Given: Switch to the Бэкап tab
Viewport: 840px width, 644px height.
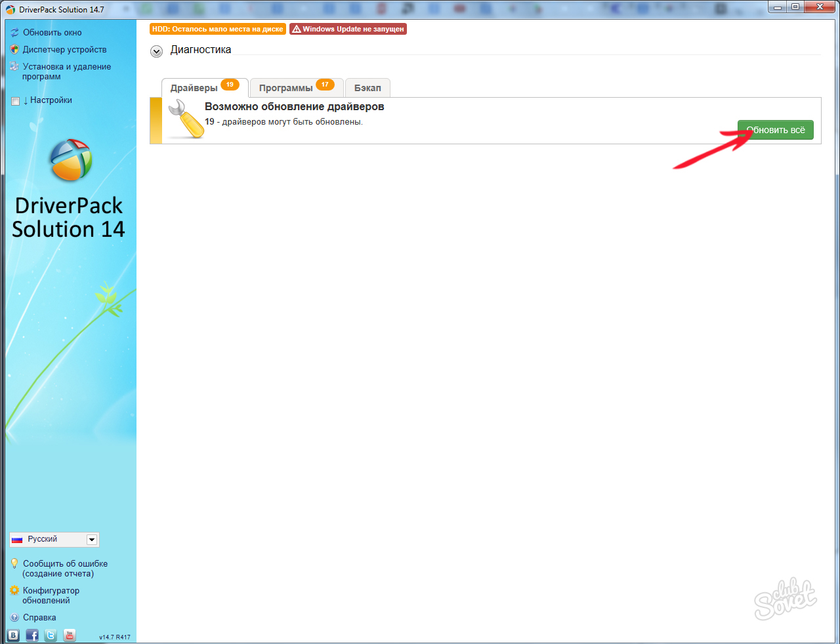Looking at the screenshot, I should click(367, 88).
